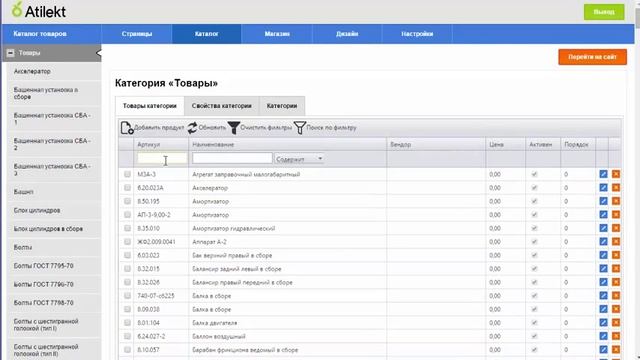Edit product 6.03.023 Бак верхний правый

(603, 255)
